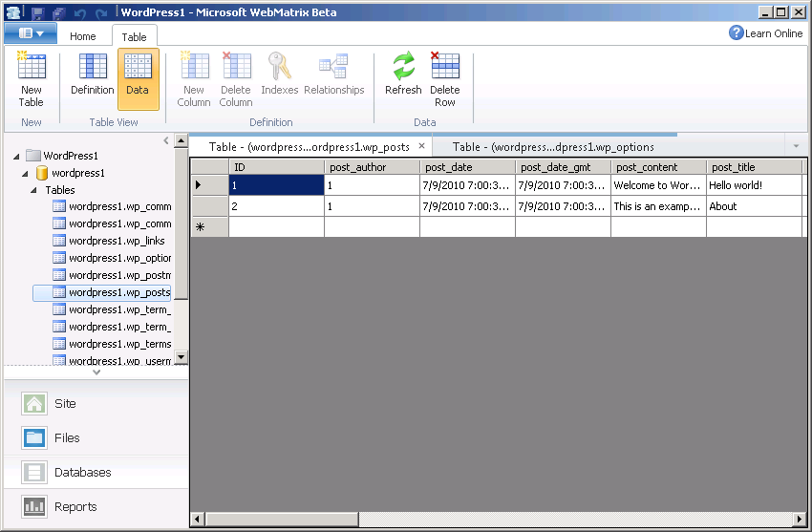Click the Learn Online link
This screenshot has height=532, width=812.
[x=774, y=33]
